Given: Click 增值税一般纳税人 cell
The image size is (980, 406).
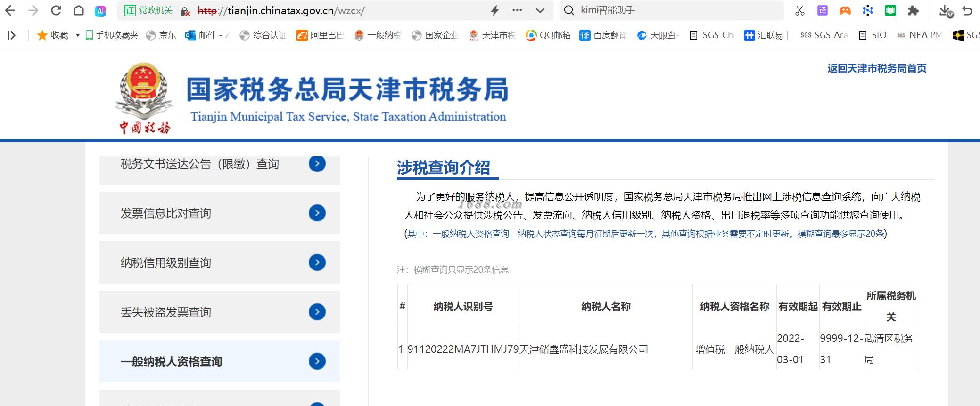Looking at the screenshot, I should click(x=734, y=349).
